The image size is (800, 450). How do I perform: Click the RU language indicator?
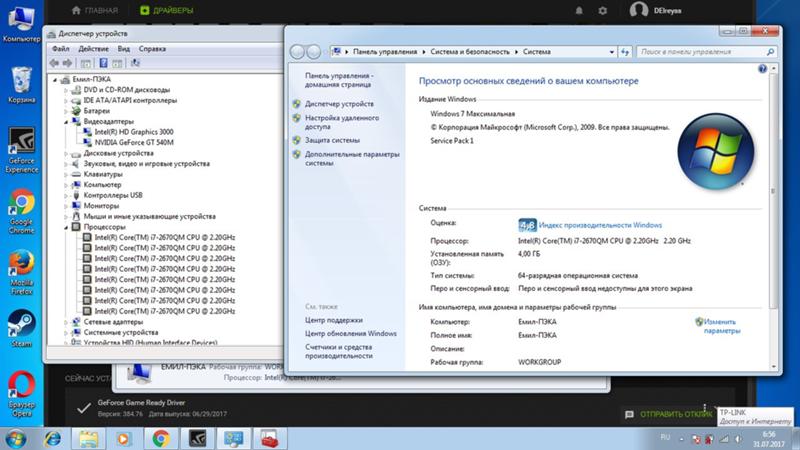coord(665,437)
